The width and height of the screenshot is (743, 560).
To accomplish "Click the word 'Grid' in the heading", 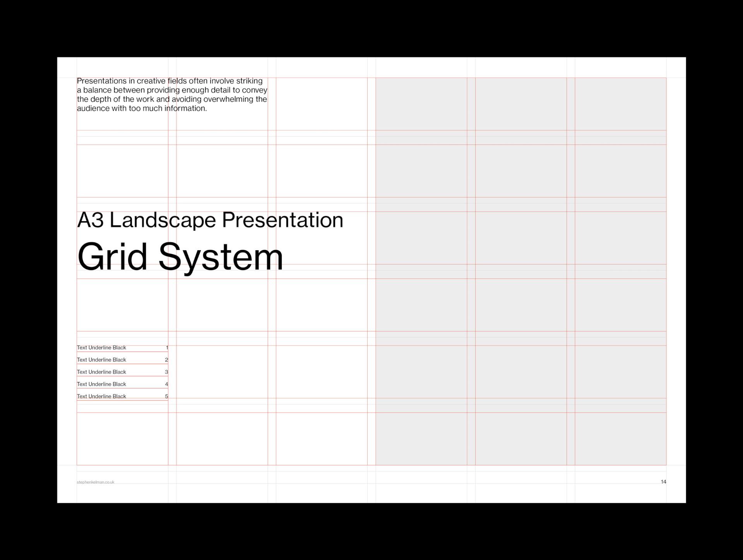I will (x=112, y=257).
